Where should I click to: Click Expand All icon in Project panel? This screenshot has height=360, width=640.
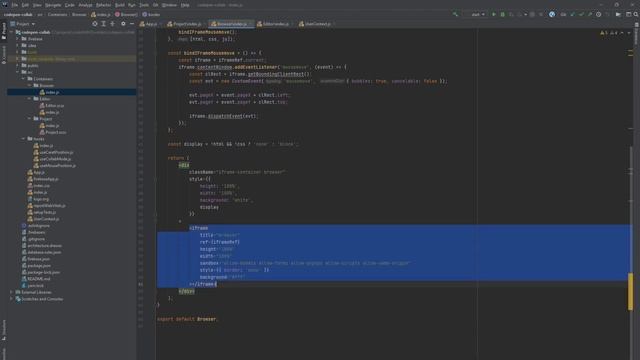click(x=104, y=24)
